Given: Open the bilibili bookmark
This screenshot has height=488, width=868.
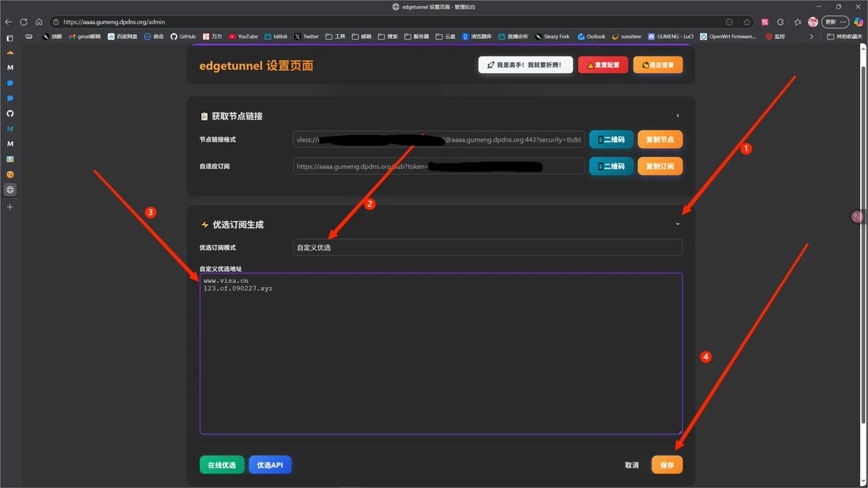Looking at the screenshot, I should click(276, 36).
